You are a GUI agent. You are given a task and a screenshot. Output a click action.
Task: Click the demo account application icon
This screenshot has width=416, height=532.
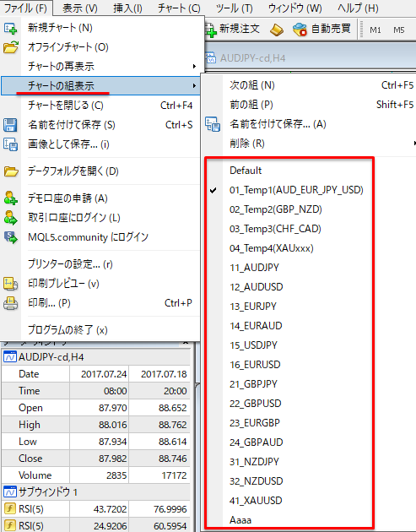pos(10,198)
